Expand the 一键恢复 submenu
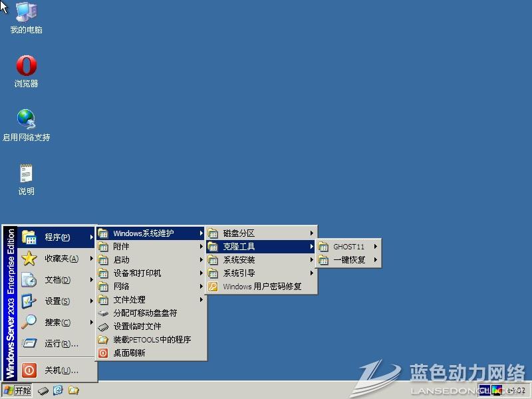532x399 pixels. tap(348, 260)
